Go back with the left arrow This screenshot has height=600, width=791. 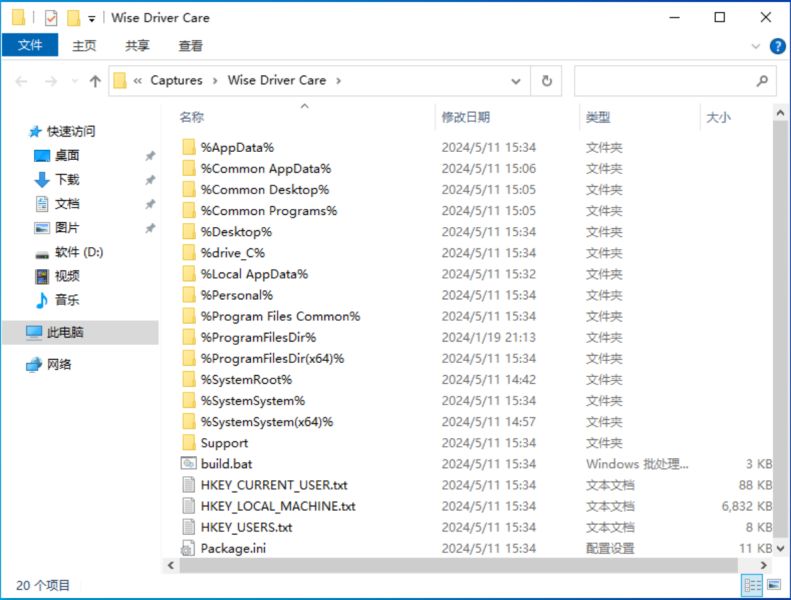click(21, 81)
